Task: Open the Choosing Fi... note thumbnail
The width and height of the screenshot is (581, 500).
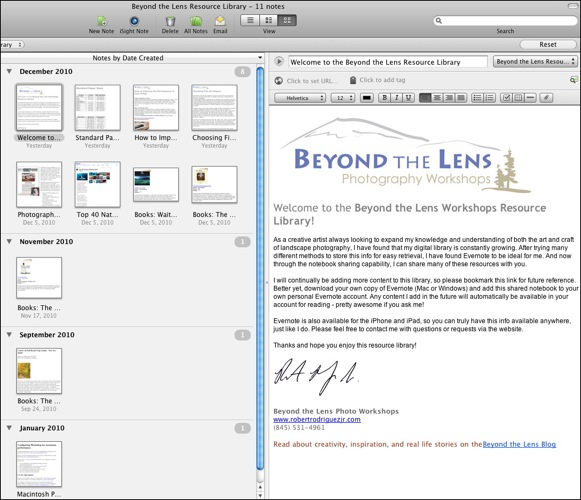Action: [214, 107]
